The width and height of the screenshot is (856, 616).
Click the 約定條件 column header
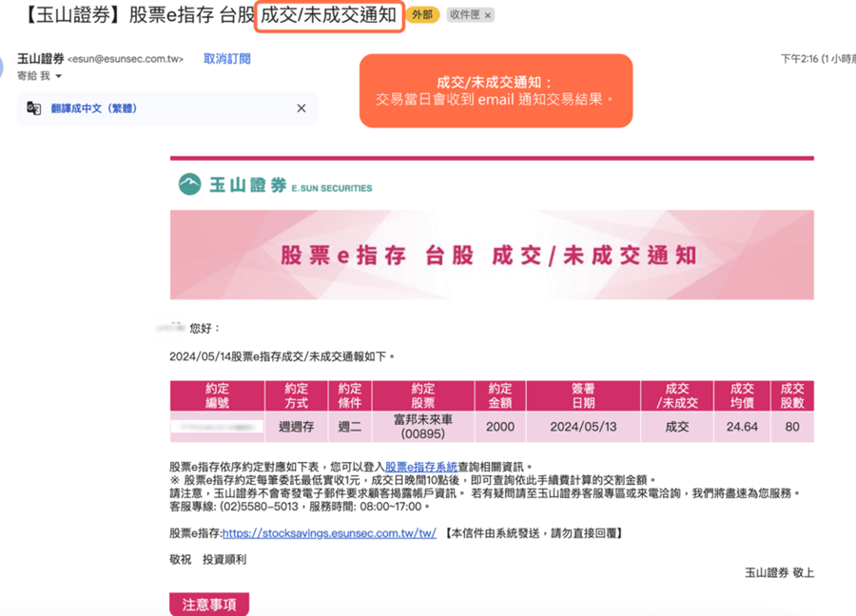point(350,395)
